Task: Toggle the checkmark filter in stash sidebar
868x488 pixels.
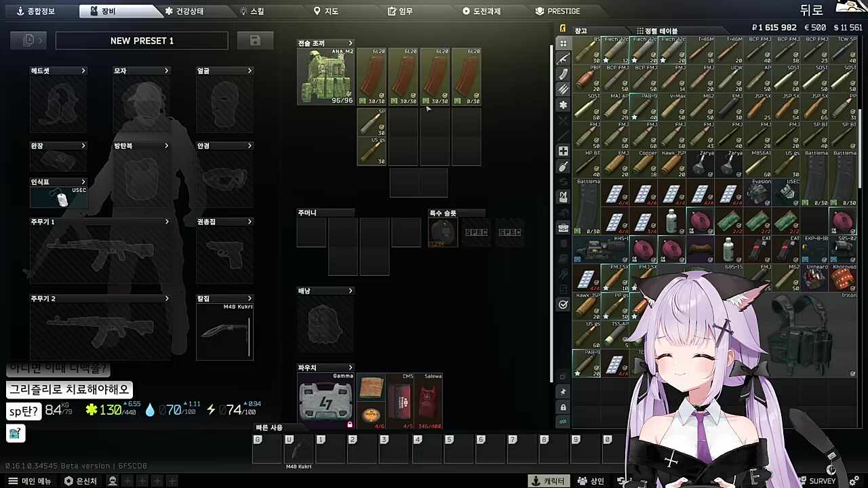Action: point(563,305)
